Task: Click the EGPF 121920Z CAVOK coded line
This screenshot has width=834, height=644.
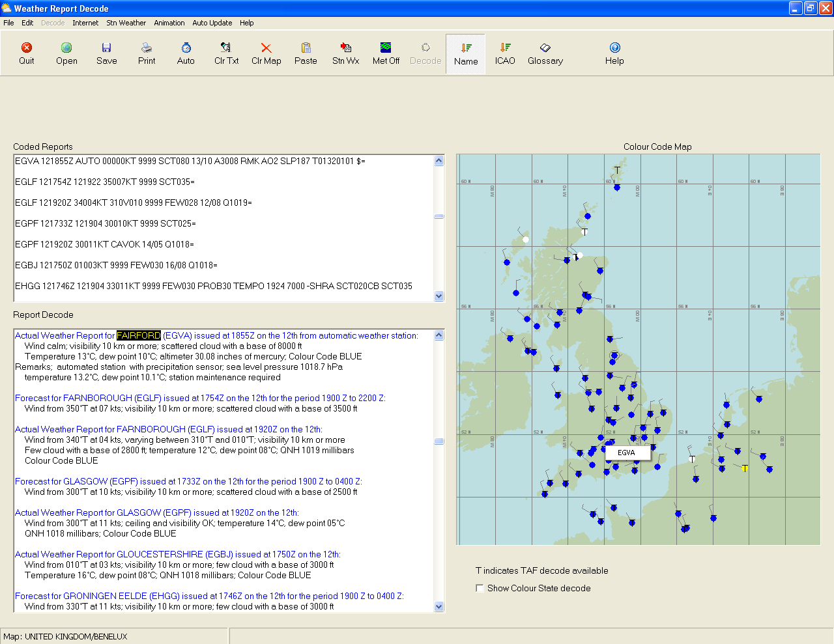Action: (x=104, y=244)
